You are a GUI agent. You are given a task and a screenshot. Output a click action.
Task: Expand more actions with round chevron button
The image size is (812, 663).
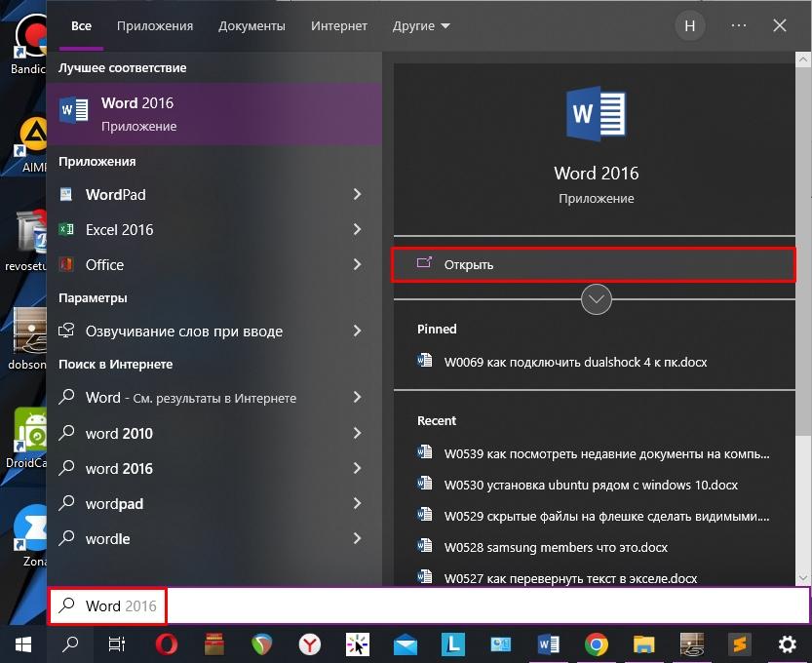tap(596, 299)
